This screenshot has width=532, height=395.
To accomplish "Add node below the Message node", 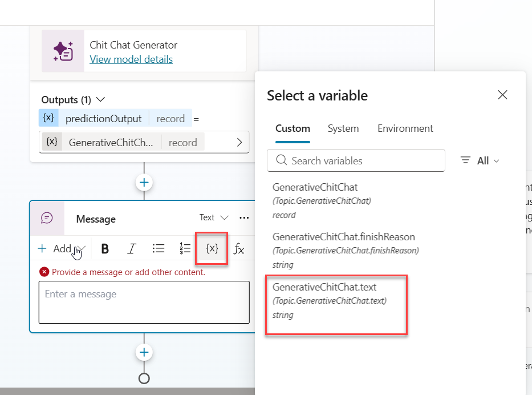I will pos(144,353).
